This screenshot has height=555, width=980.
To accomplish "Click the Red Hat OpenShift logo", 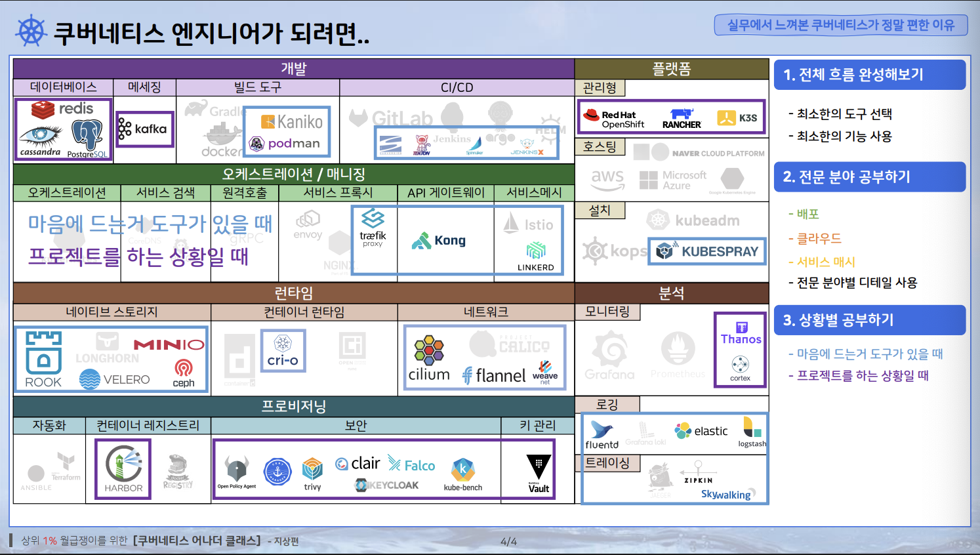I will click(x=614, y=118).
